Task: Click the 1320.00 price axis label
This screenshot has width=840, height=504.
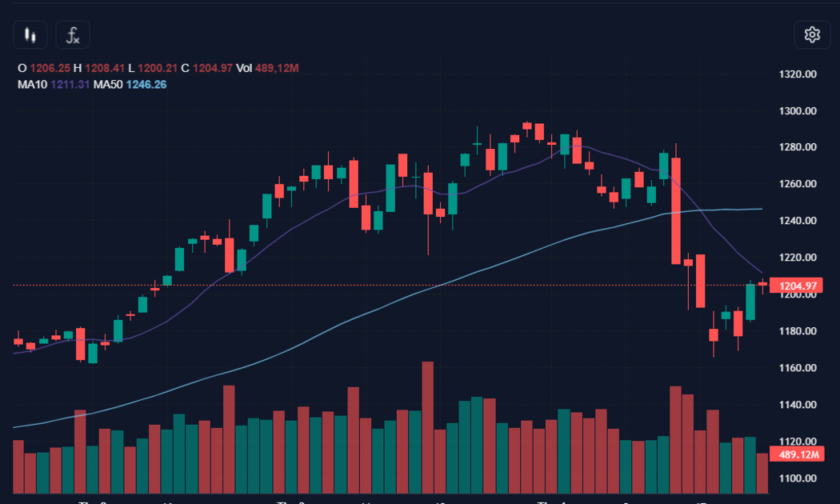Action: pos(798,74)
